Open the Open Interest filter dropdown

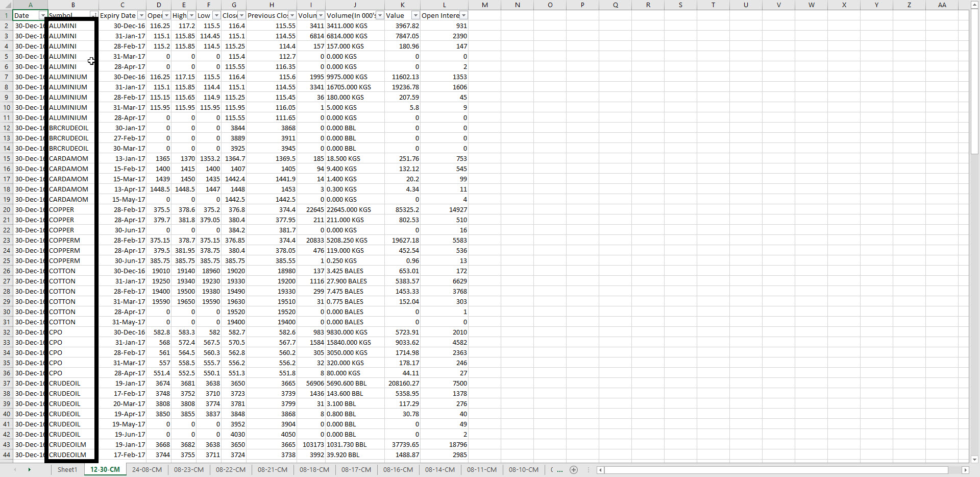[x=463, y=15]
